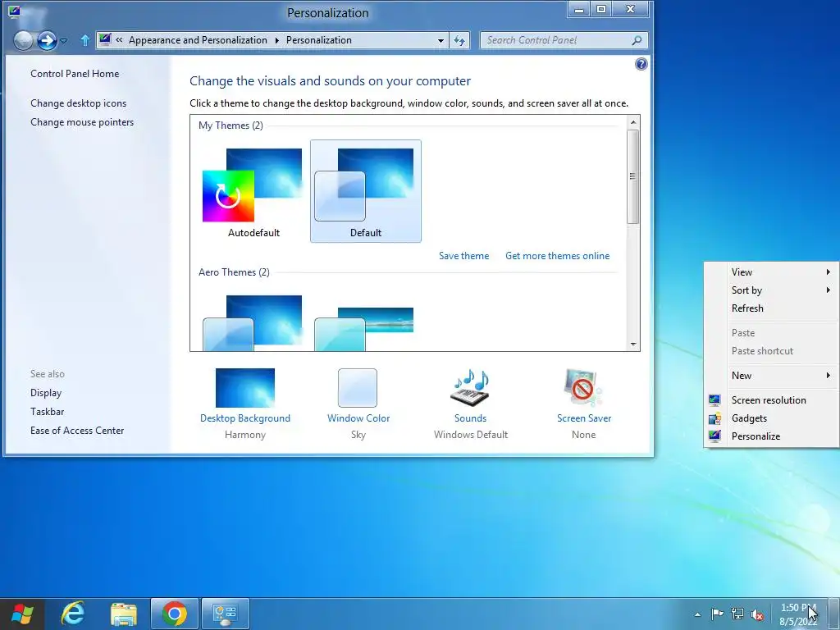Click the theme list scrollbar thumb
The width and height of the screenshot is (840, 630).
pos(633,176)
